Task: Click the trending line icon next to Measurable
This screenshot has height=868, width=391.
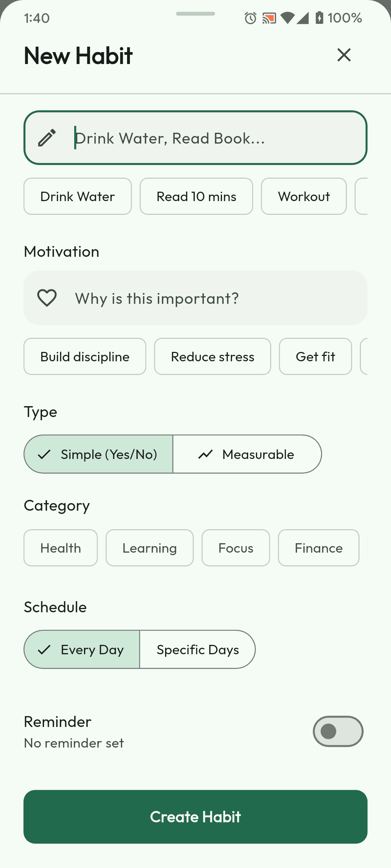Action: click(205, 454)
